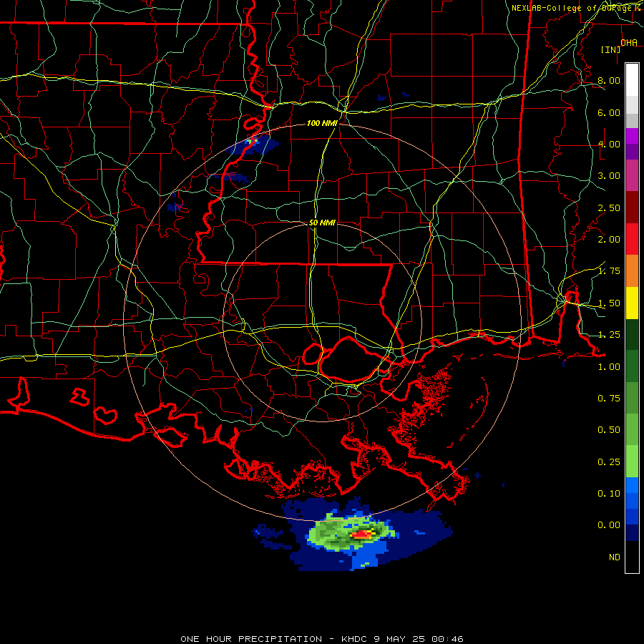Click the OHA product label
This screenshot has height=644, width=644.
point(629,43)
